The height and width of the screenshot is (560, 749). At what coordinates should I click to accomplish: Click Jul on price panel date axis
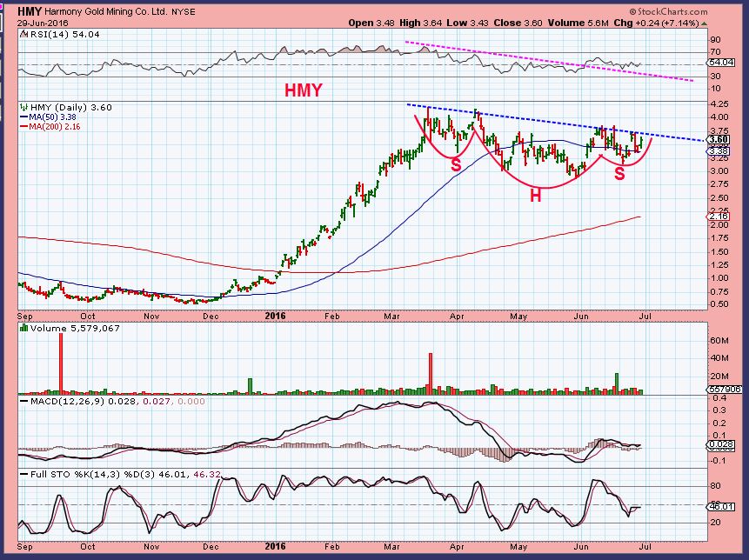645,316
